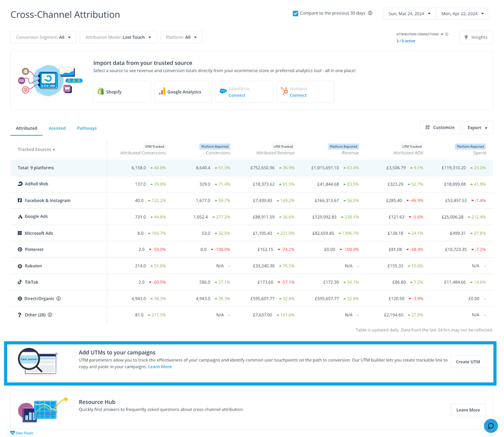This screenshot has width=504, height=437.
Task: Click the Facebook & Instagram platform icon
Action: (x=20, y=200)
